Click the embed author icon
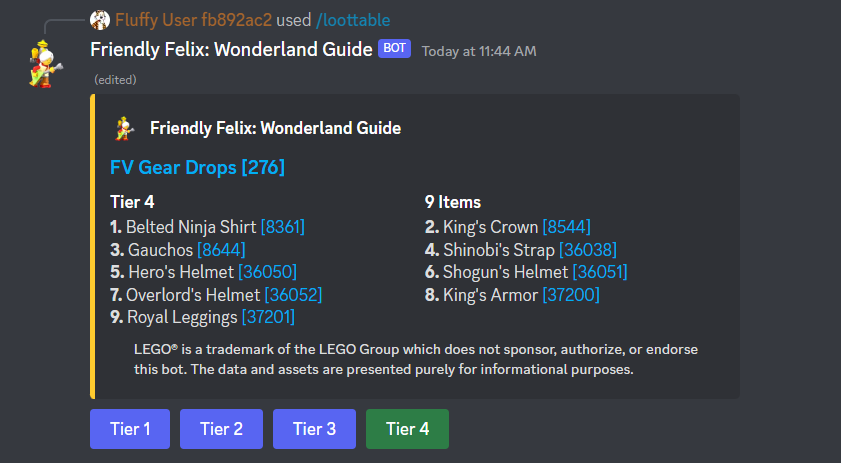 click(x=124, y=128)
